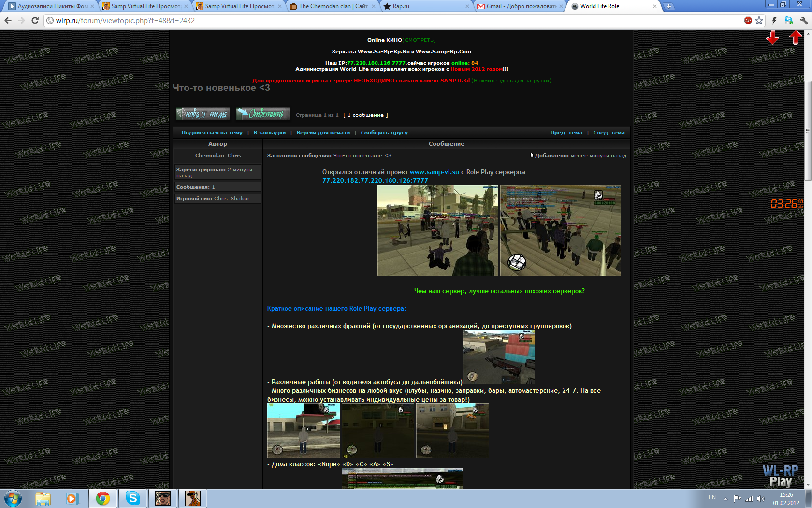
Task: Show hidden system tray icons
Action: click(725, 498)
